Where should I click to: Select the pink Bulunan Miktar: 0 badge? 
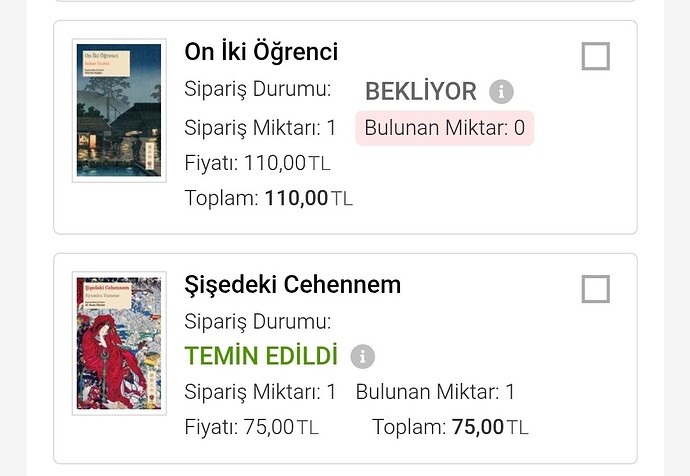point(444,128)
